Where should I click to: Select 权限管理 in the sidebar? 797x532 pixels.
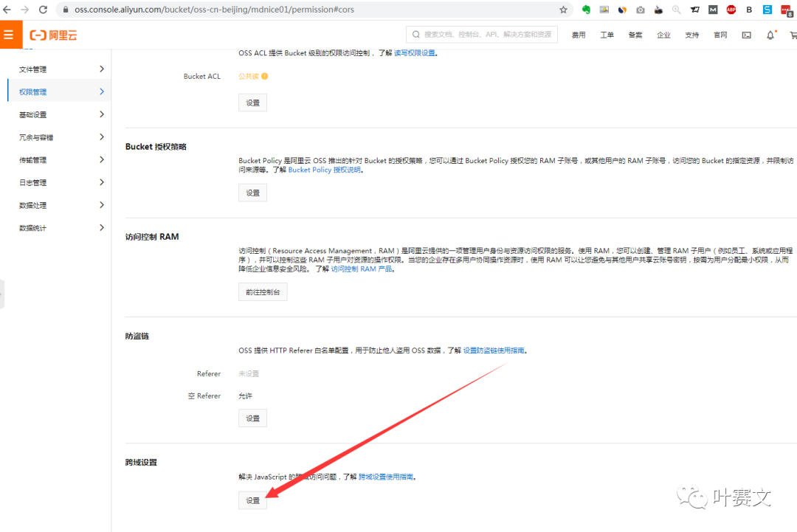32,92
